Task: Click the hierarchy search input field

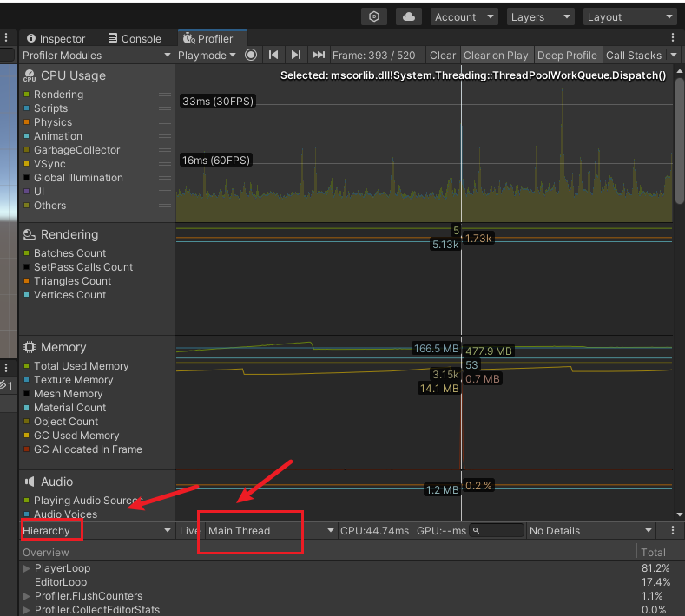Action: [x=497, y=530]
